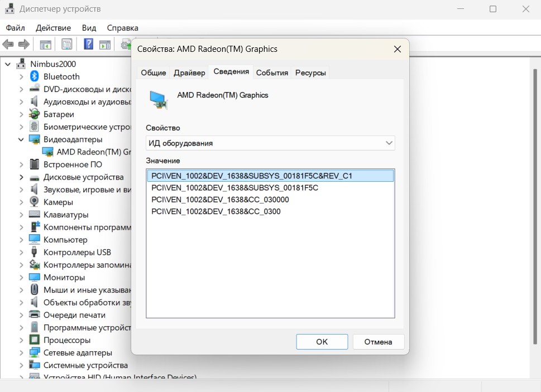Click the Мониторы display icon
The height and width of the screenshot is (392, 541).
click(34, 277)
